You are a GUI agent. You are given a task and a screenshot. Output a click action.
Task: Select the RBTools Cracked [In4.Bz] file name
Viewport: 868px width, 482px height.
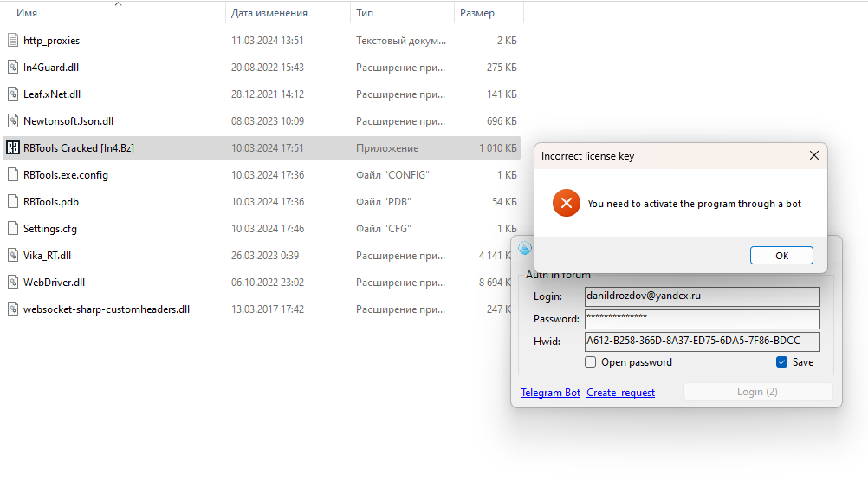79,148
